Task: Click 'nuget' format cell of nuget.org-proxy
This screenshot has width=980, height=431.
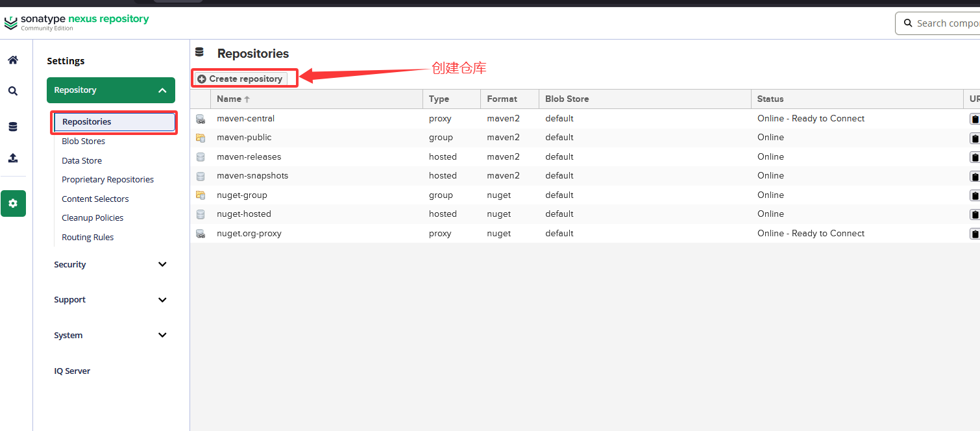Action: (x=499, y=234)
